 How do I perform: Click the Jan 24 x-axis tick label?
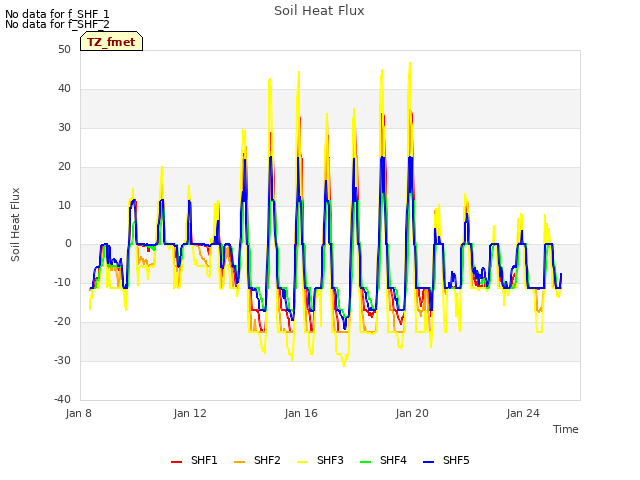523,413
